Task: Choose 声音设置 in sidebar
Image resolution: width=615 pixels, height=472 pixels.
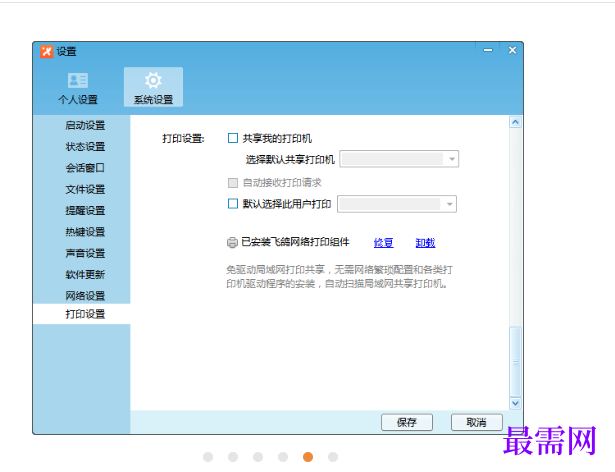Action: coord(85,253)
